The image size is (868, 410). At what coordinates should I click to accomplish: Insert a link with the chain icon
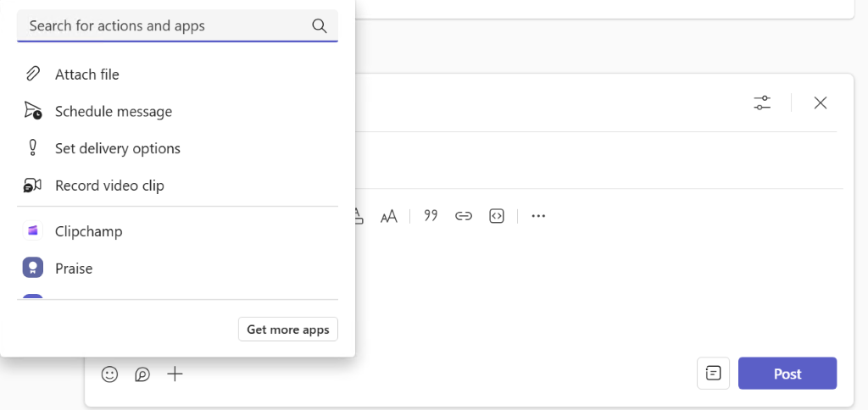[x=464, y=216]
